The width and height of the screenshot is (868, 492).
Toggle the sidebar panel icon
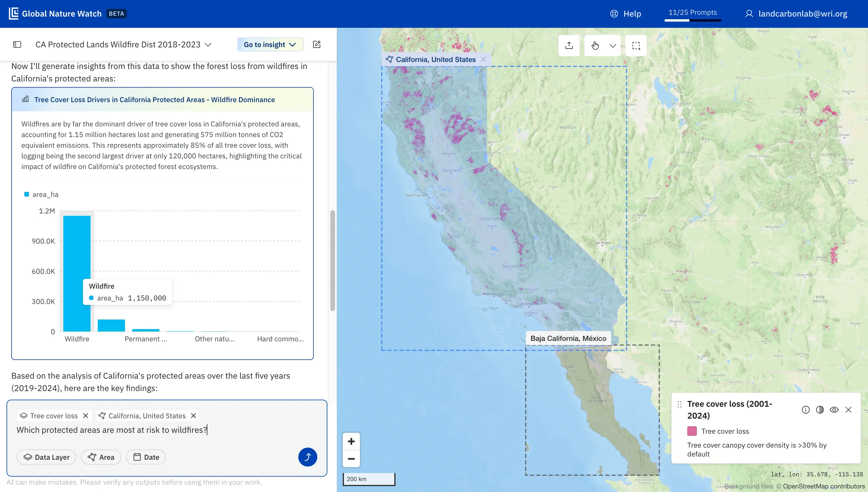17,45
